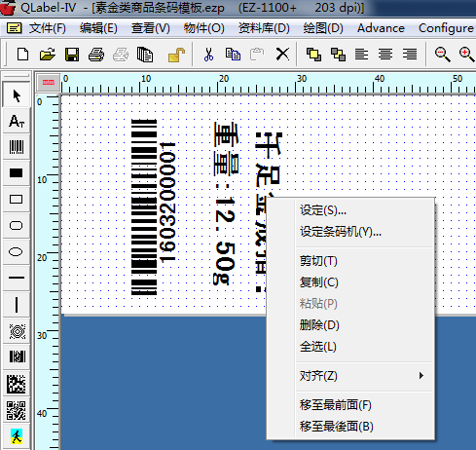Select the ellipse tool
The image size is (476, 450).
[x=17, y=251]
